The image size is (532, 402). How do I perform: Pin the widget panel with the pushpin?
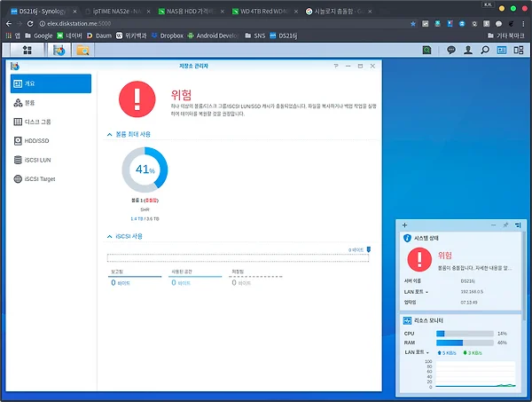pyautogui.click(x=505, y=225)
